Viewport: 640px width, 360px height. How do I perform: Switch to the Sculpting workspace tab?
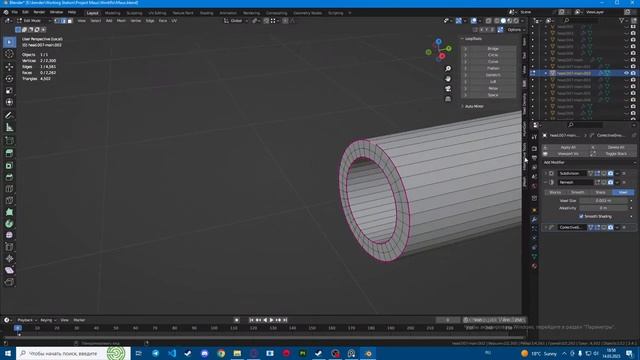[x=134, y=13]
